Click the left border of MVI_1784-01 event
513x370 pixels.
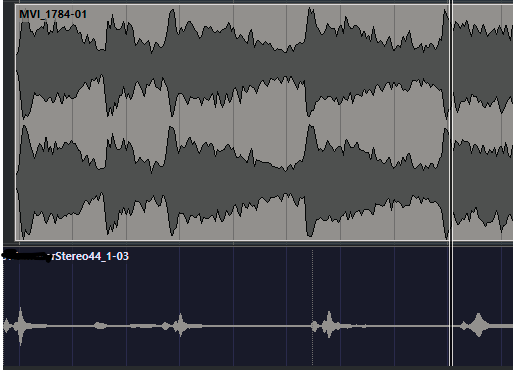tap(15, 122)
